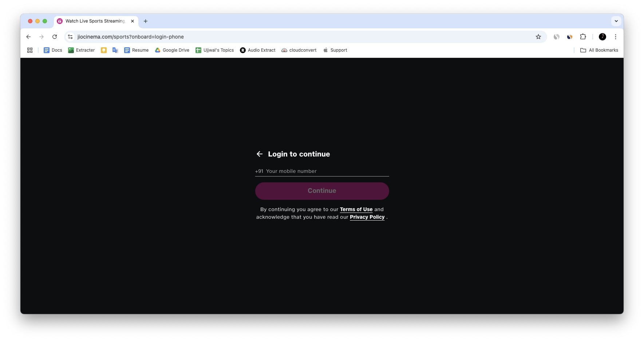Expand the tab search dropdown arrow
Image resolution: width=644 pixels, height=341 pixels.
click(616, 21)
